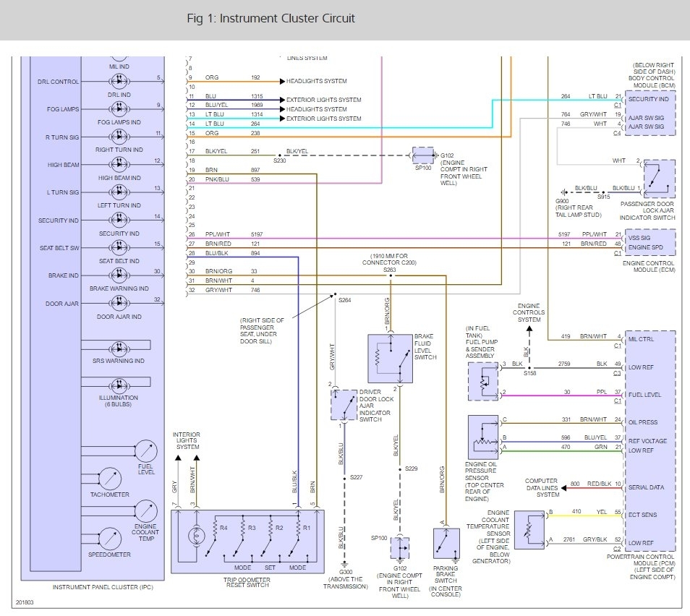Click the 'Fig 1: Instrument Cluster Circuit' title
Screen dimensions: 690x616
tap(271, 19)
